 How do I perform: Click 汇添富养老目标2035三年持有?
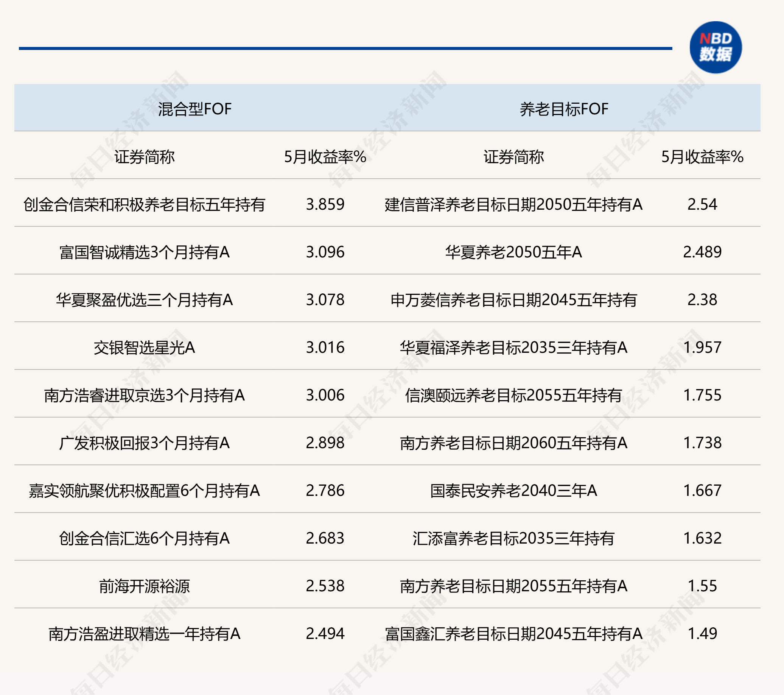coord(513,538)
